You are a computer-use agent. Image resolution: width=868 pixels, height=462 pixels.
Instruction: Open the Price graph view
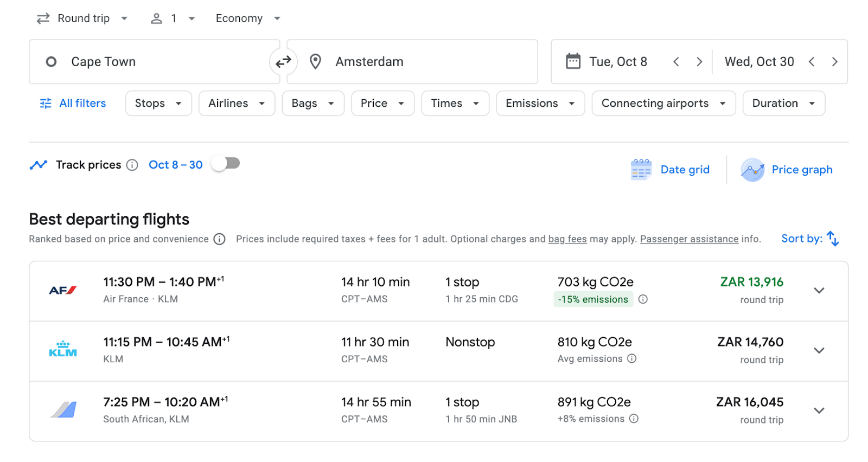click(787, 170)
